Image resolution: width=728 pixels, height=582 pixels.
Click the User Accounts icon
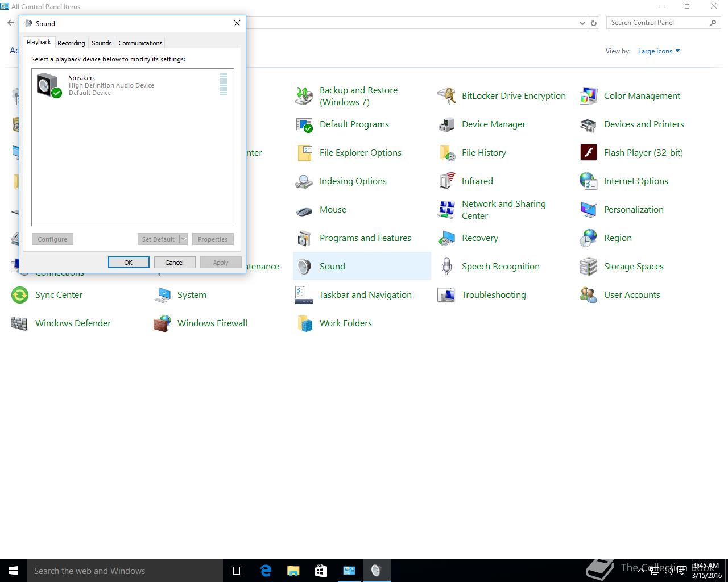[x=589, y=295]
